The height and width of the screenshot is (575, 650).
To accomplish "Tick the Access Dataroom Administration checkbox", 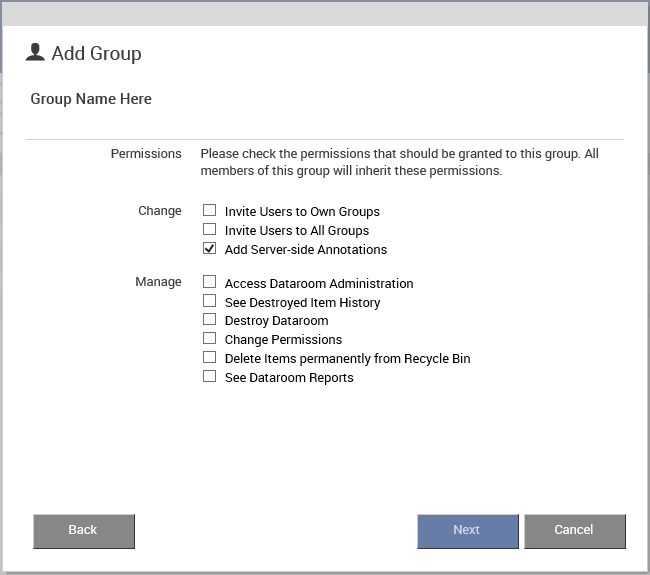I will (x=209, y=282).
